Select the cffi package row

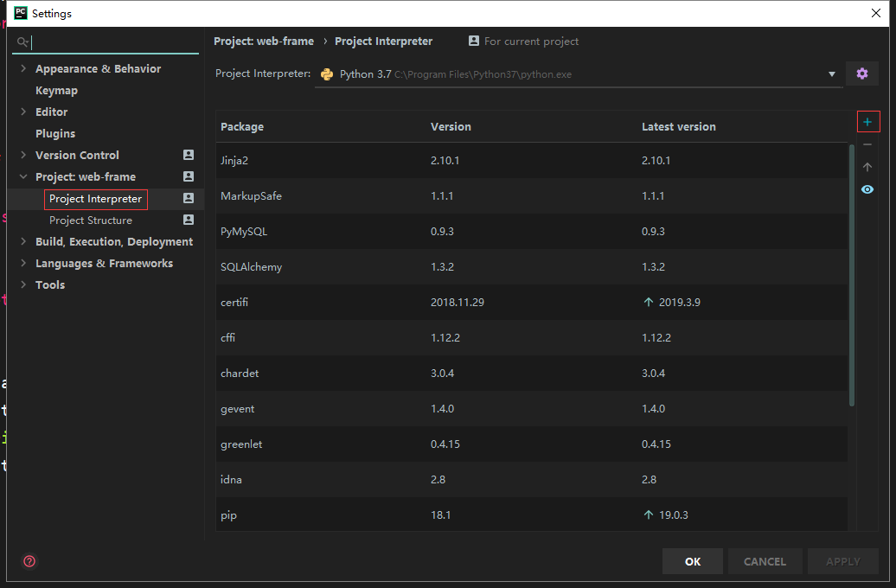click(532, 338)
